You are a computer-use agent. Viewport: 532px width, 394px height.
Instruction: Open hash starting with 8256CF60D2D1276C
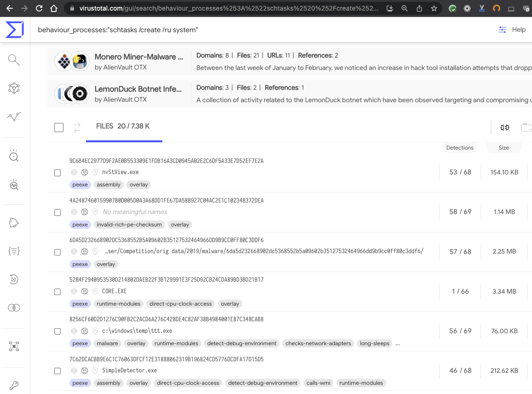(166, 319)
